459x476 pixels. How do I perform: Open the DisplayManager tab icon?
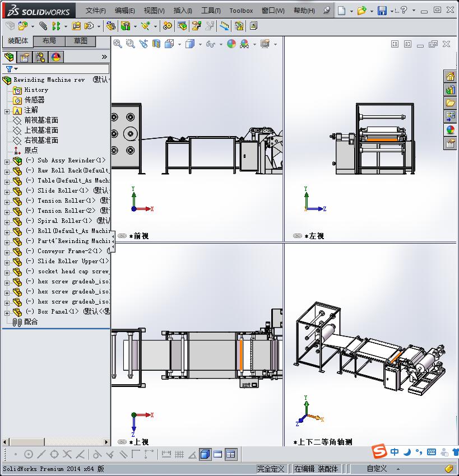point(56,57)
